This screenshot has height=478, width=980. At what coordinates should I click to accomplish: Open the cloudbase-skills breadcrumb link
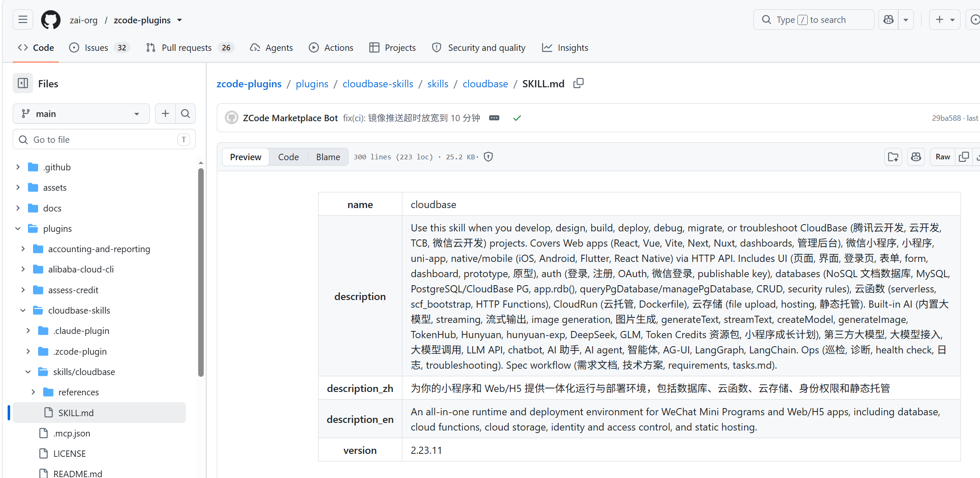(x=378, y=83)
